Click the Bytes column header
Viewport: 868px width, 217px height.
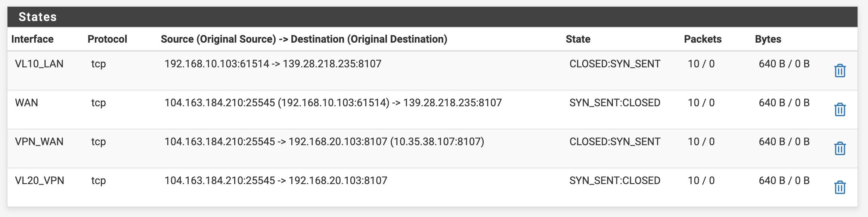(768, 39)
